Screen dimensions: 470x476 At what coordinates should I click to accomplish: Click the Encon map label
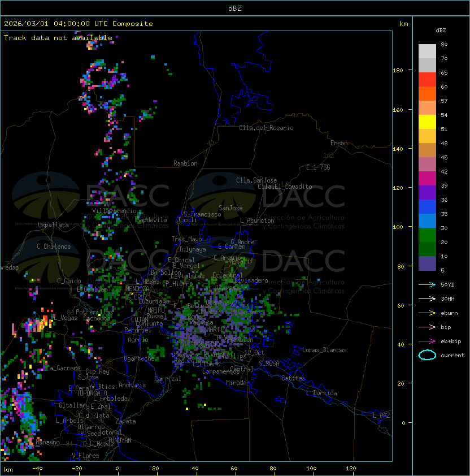(339, 143)
